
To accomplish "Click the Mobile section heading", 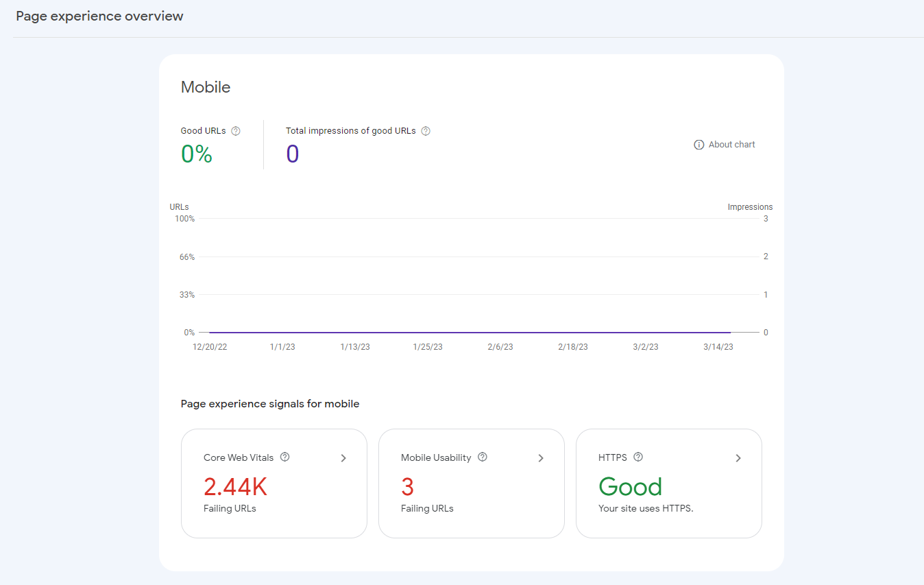I will click(205, 87).
